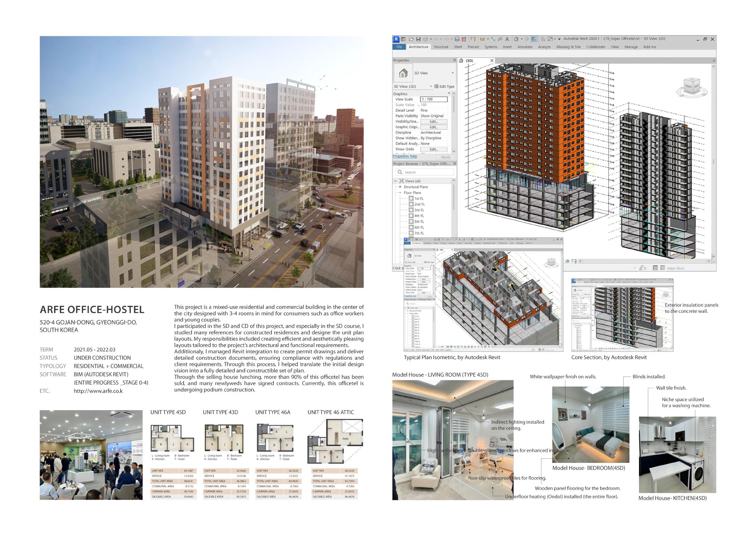Collapse the Views (all) node
Screen dimensions: 756x535
click(396, 181)
